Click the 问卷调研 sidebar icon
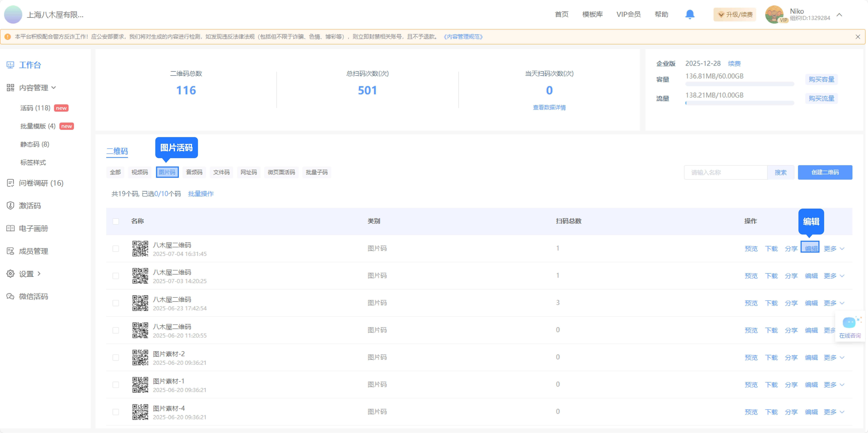Image resolution: width=868 pixels, height=433 pixels. point(10,183)
